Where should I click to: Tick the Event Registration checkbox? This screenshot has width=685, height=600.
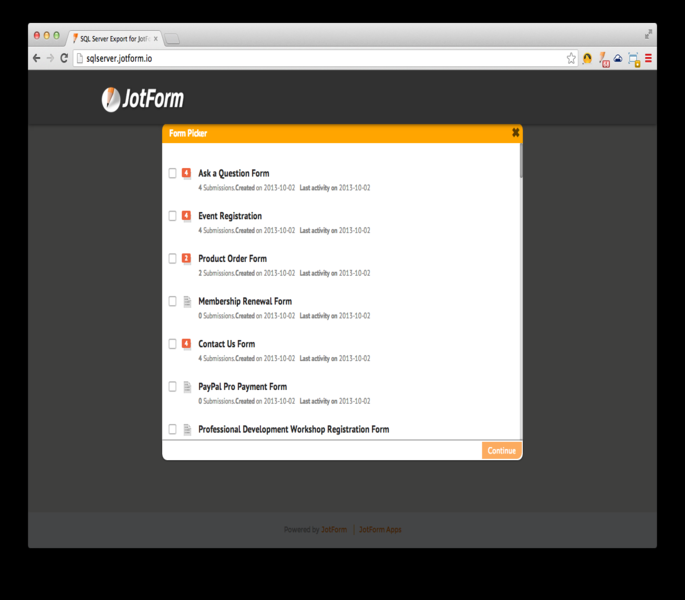click(172, 216)
